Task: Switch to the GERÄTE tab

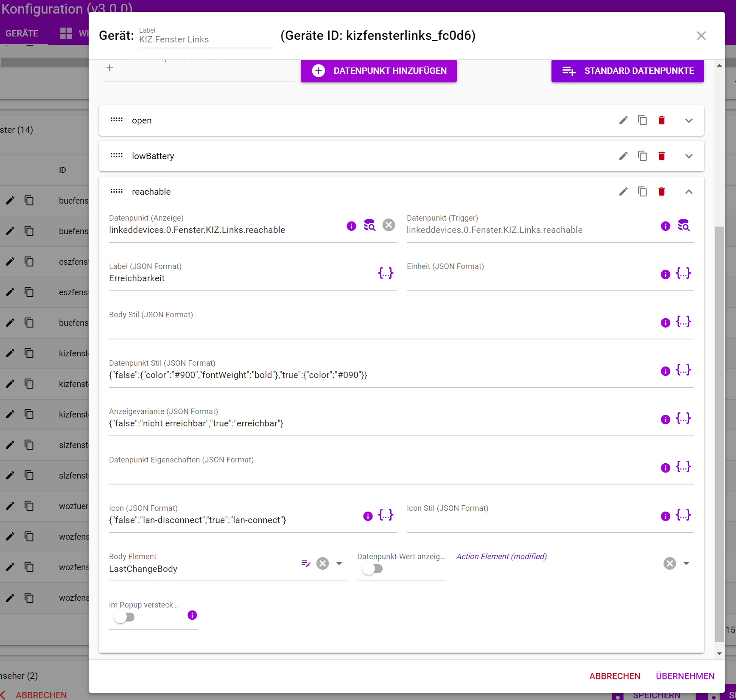Action: [x=22, y=34]
